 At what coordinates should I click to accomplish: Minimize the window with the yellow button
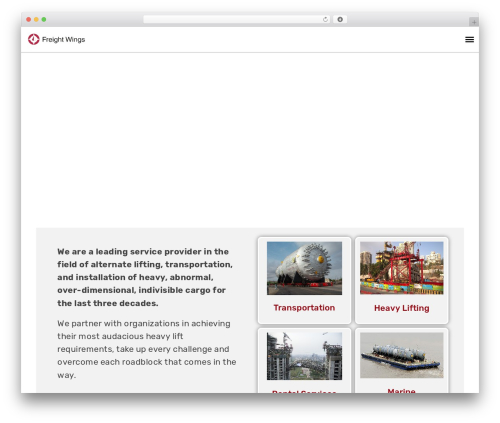click(x=36, y=20)
